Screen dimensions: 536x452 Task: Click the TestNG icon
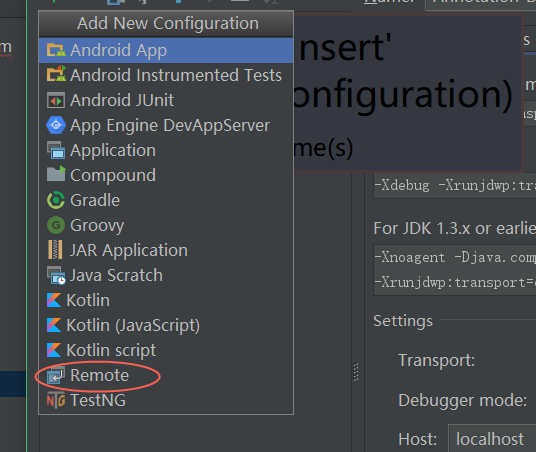(x=56, y=400)
